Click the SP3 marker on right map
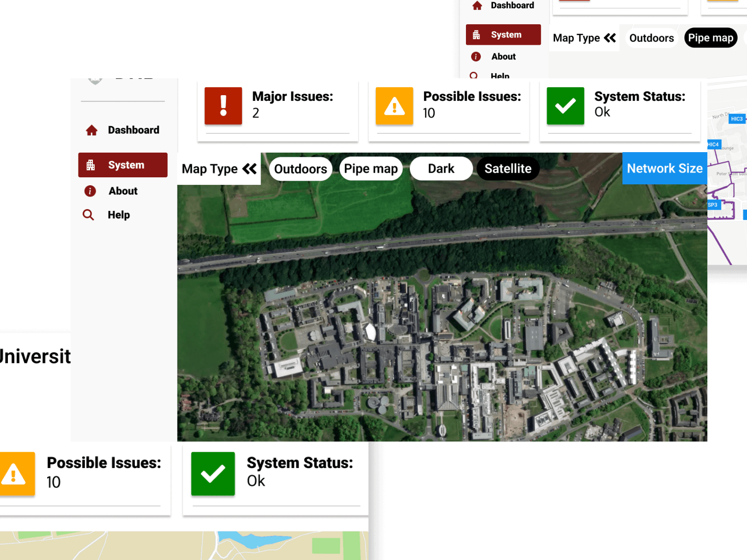 coord(713,205)
